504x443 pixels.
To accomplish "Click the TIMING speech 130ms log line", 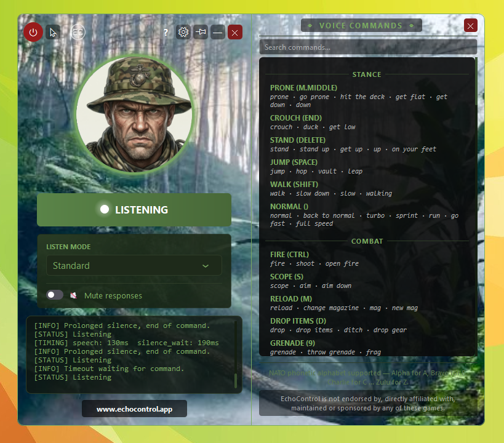I will 127,343.
